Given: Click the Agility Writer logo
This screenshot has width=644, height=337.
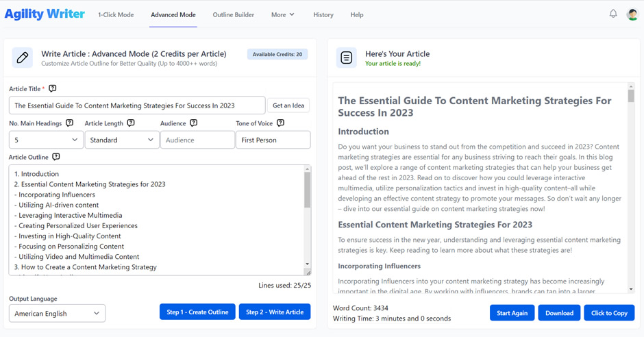Looking at the screenshot, I should click(x=45, y=14).
